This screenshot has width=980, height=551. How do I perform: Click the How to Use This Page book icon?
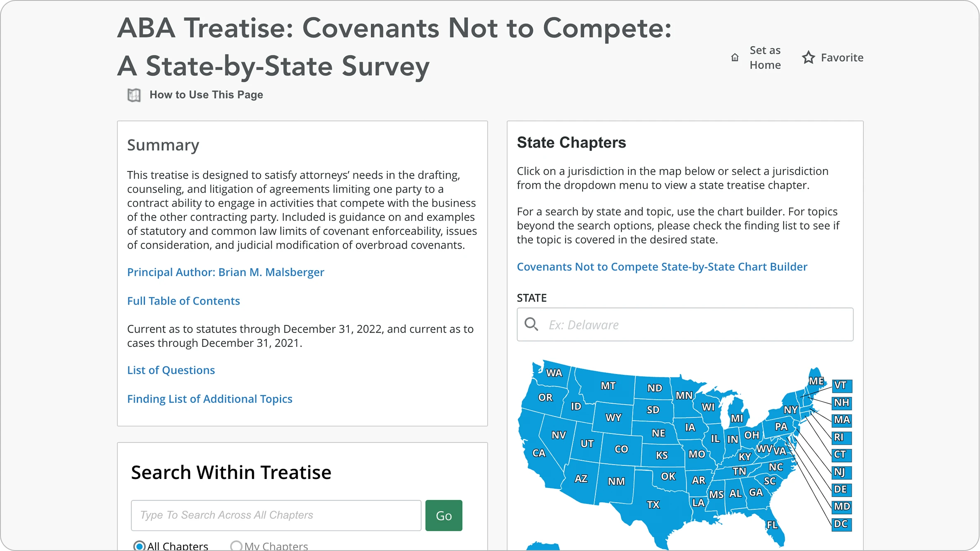134,95
